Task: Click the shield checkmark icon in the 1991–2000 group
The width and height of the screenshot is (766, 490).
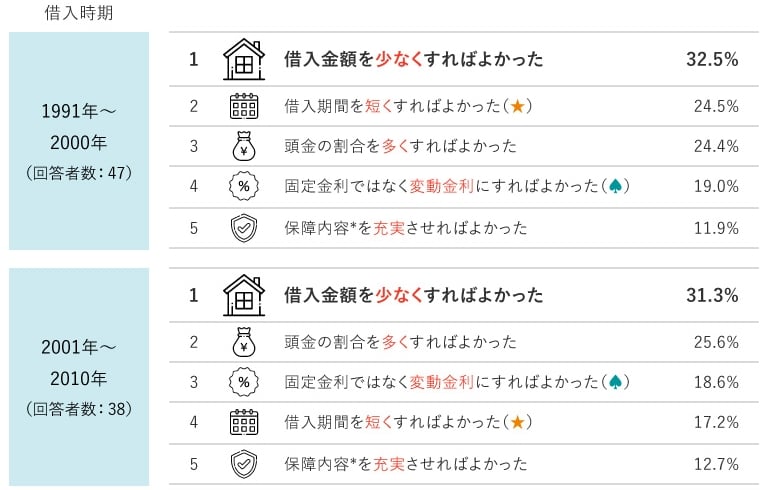Action: (x=243, y=228)
